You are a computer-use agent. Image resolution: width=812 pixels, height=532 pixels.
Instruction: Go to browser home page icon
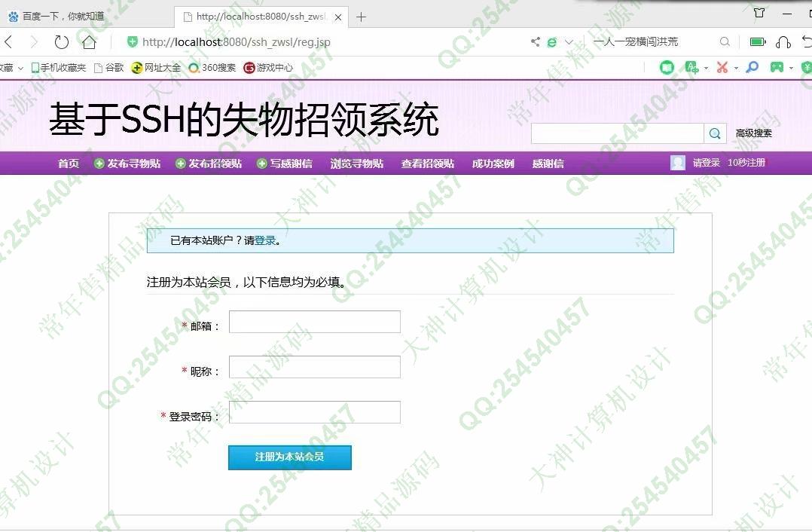89,42
